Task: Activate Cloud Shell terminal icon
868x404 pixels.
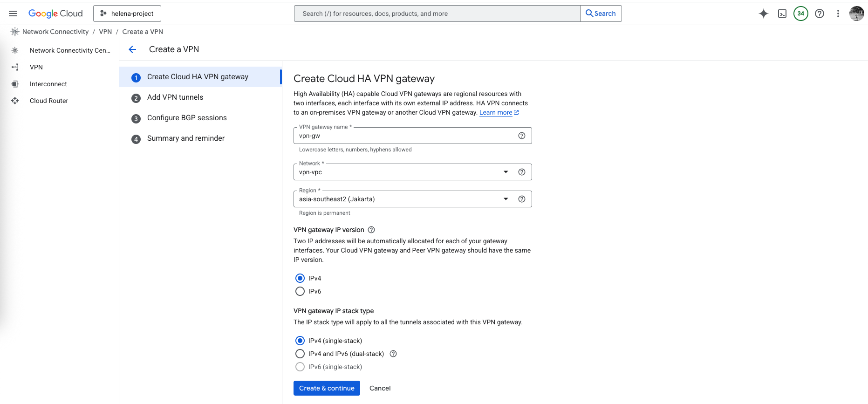Action: [x=782, y=14]
